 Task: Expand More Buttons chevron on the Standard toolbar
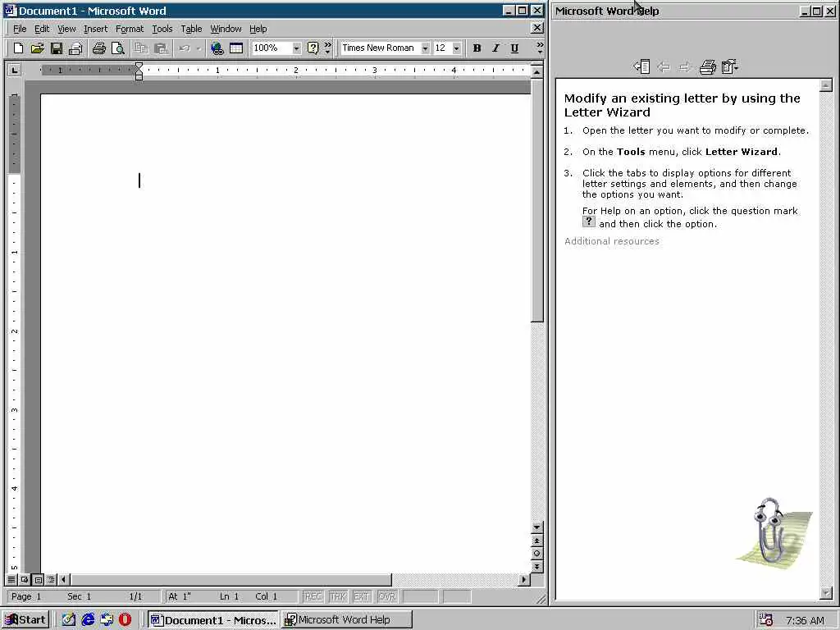(328, 48)
